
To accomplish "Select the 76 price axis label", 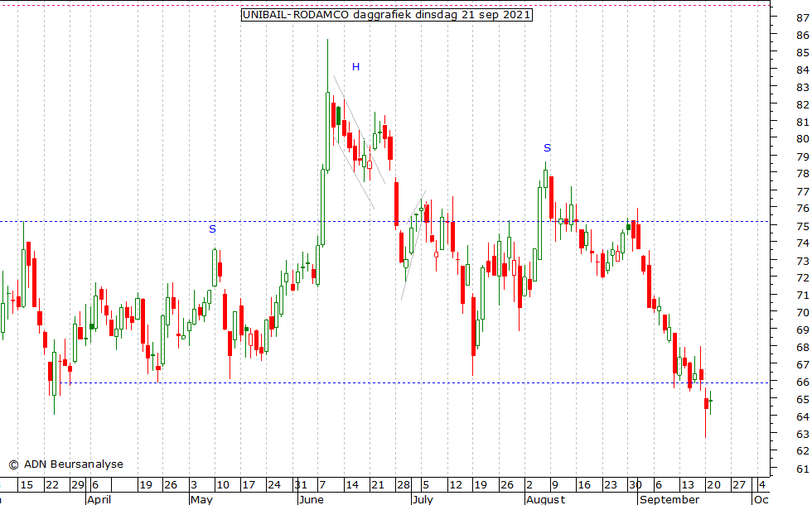I will (x=803, y=208).
